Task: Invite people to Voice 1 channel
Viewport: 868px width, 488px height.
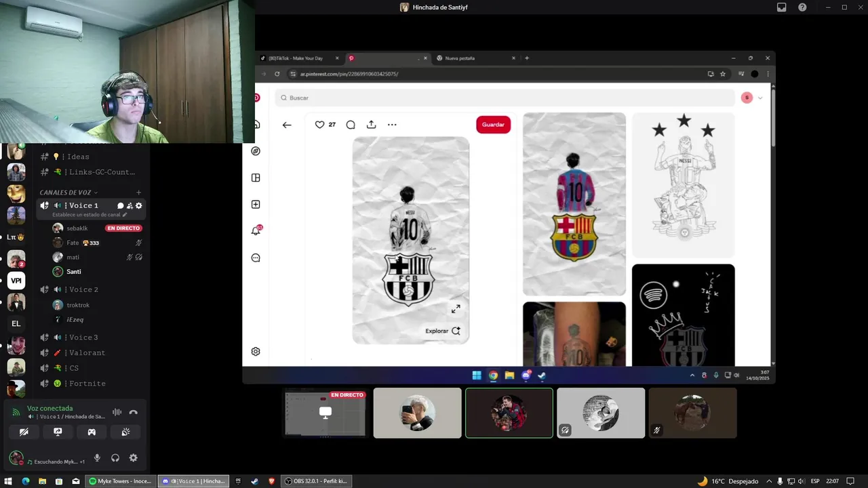Action: (130, 205)
